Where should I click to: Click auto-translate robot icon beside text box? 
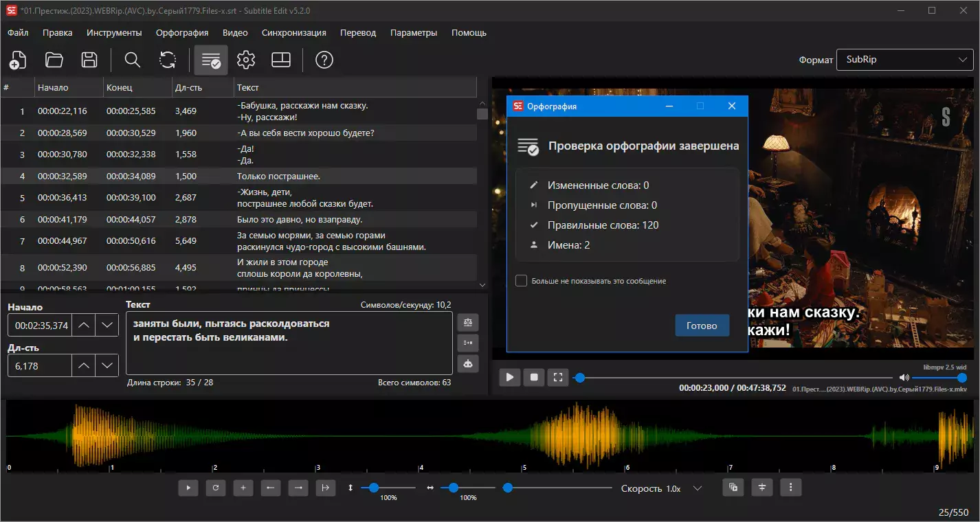click(468, 364)
